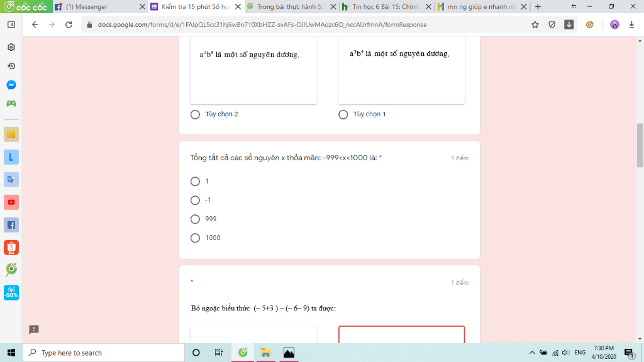Open the Cốc Cốc browser menu logo
This screenshot has height=362, width=644.
[26, 6]
